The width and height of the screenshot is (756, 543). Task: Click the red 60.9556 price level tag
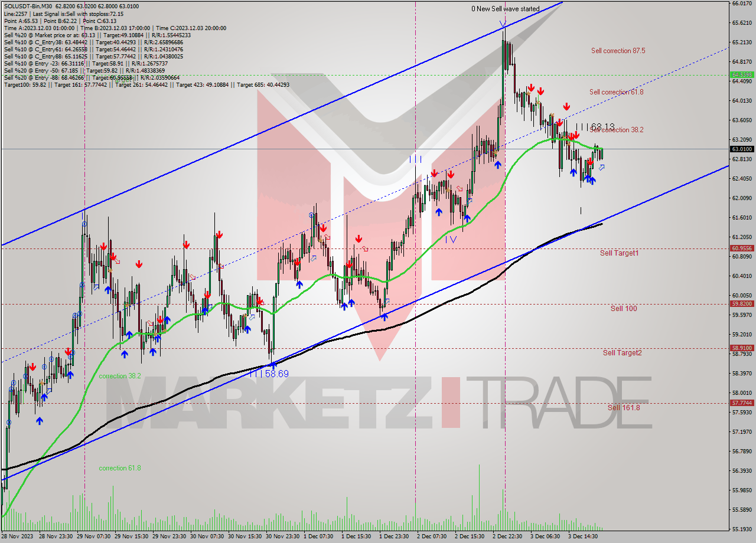click(x=742, y=248)
